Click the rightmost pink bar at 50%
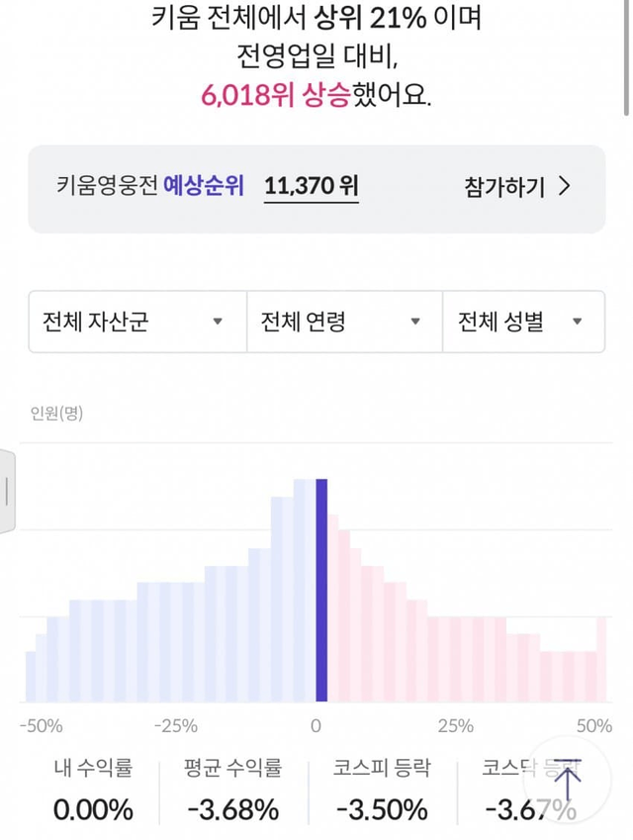Viewport: 633px width, 840px height. coord(602,658)
